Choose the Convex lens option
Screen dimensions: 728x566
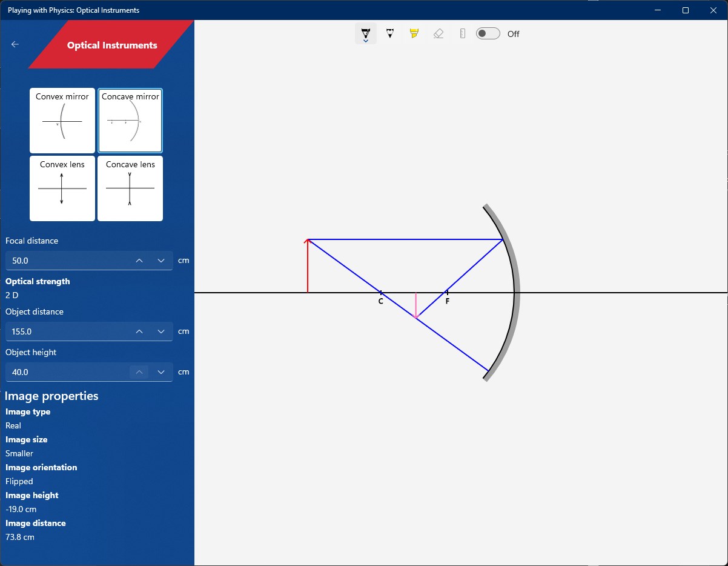point(62,188)
